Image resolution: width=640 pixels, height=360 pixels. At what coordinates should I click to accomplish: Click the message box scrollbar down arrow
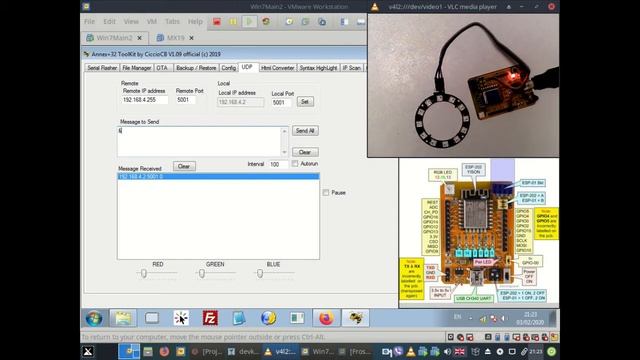284,152
